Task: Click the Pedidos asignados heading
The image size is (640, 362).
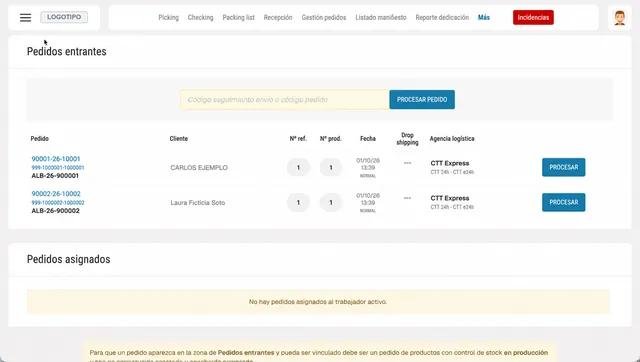Action: point(69,259)
